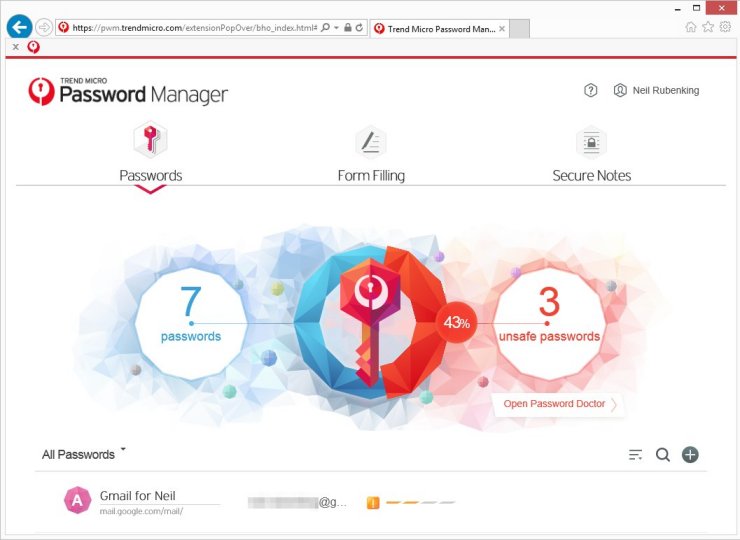The height and width of the screenshot is (540, 740).
Task: Open the Help question mark icon
Action: [x=590, y=90]
